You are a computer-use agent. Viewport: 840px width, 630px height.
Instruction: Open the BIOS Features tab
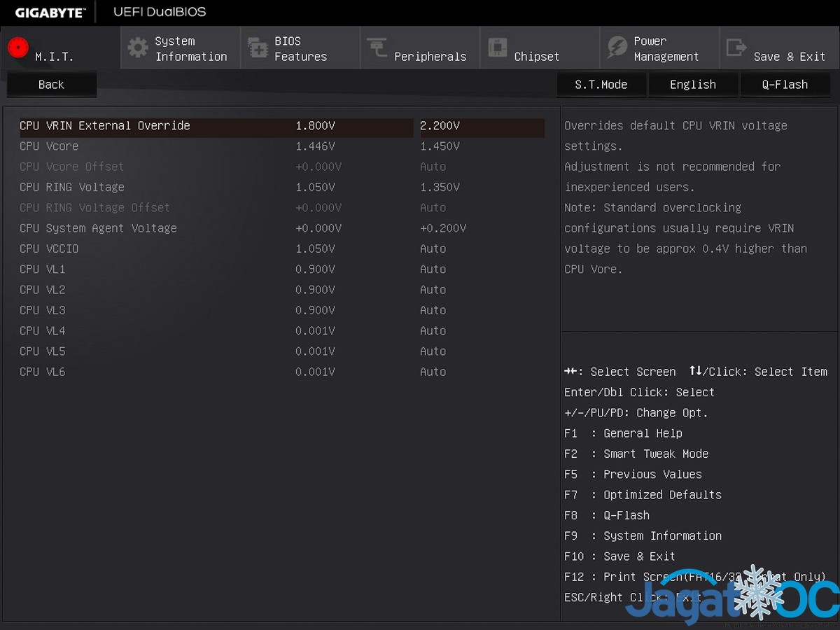(300, 48)
